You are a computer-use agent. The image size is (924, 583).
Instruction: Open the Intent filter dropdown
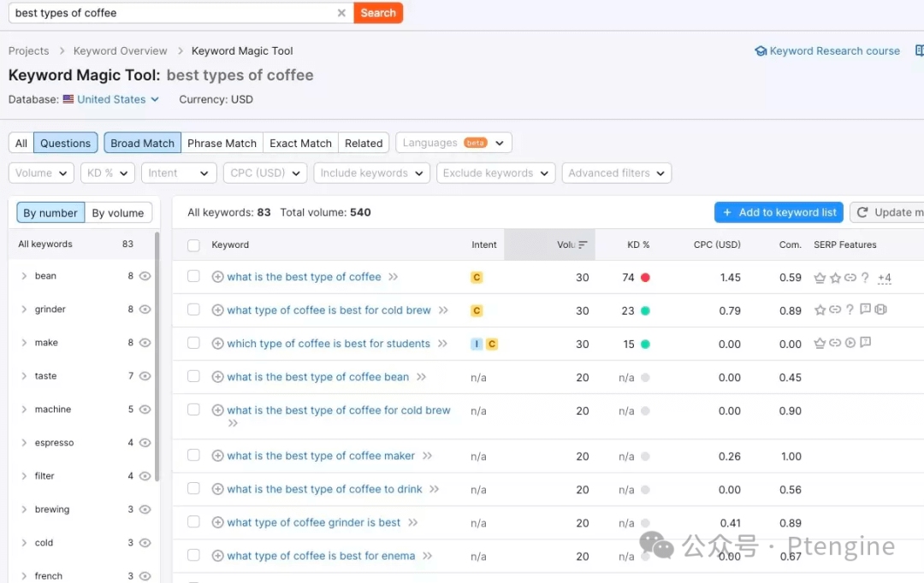click(x=179, y=174)
